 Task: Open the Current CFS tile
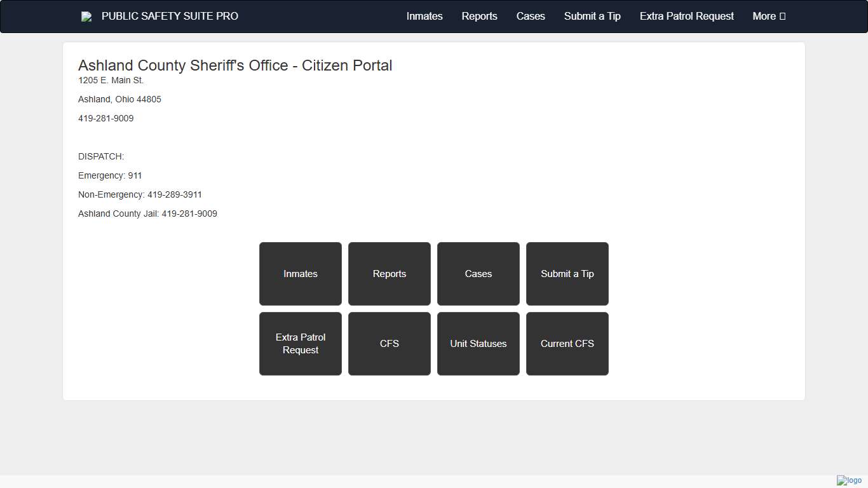567,344
